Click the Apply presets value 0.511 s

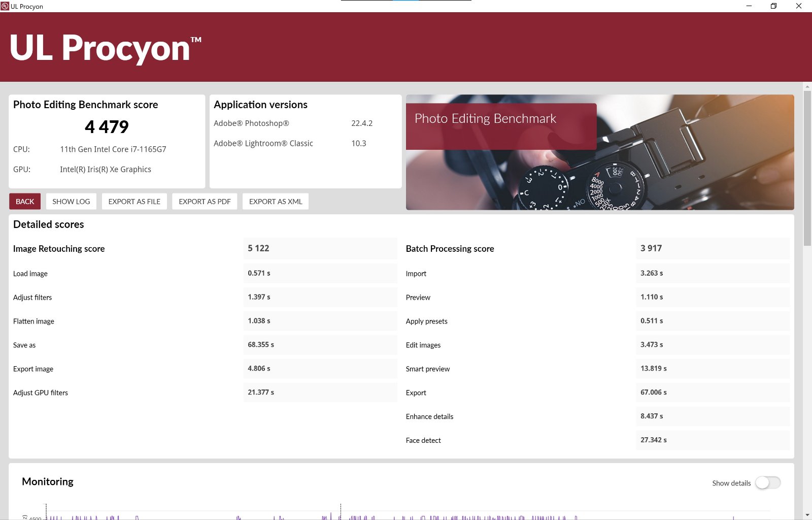click(x=652, y=321)
